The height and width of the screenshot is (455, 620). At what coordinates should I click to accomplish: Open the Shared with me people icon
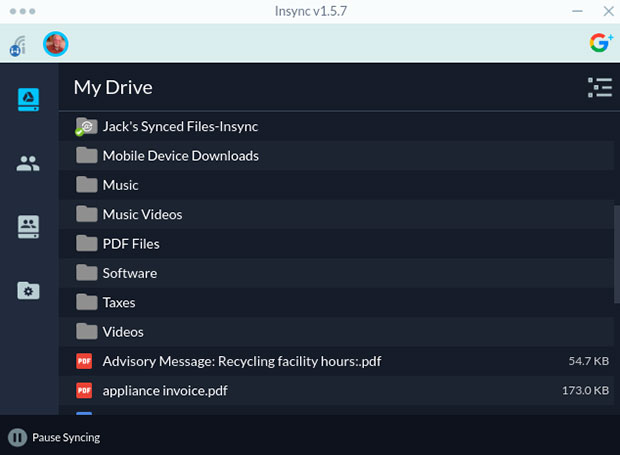pyautogui.click(x=28, y=163)
